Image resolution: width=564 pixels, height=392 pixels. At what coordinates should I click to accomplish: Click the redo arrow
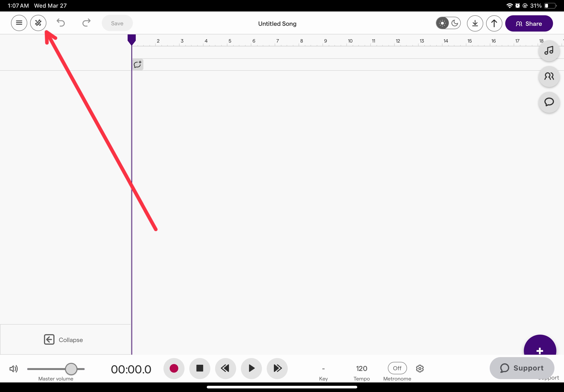[86, 23]
